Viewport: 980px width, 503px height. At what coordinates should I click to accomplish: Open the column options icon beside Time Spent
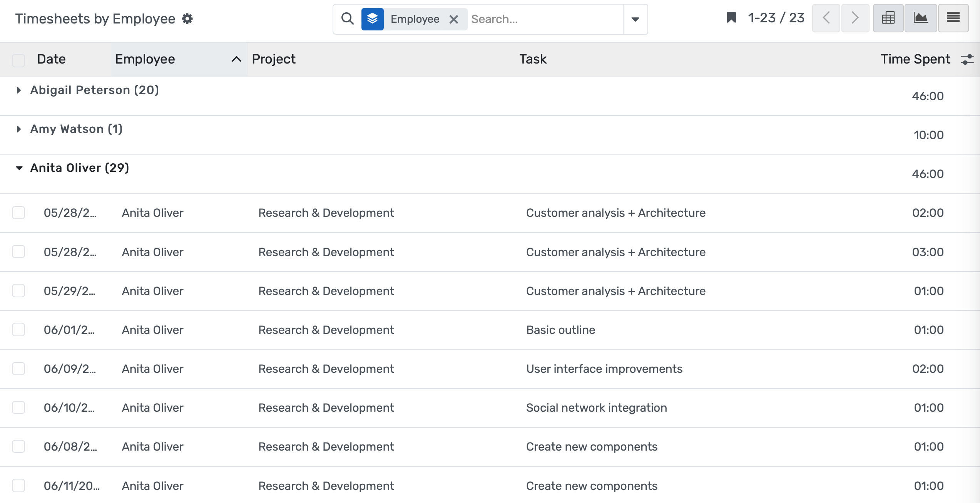(x=968, y=59)
